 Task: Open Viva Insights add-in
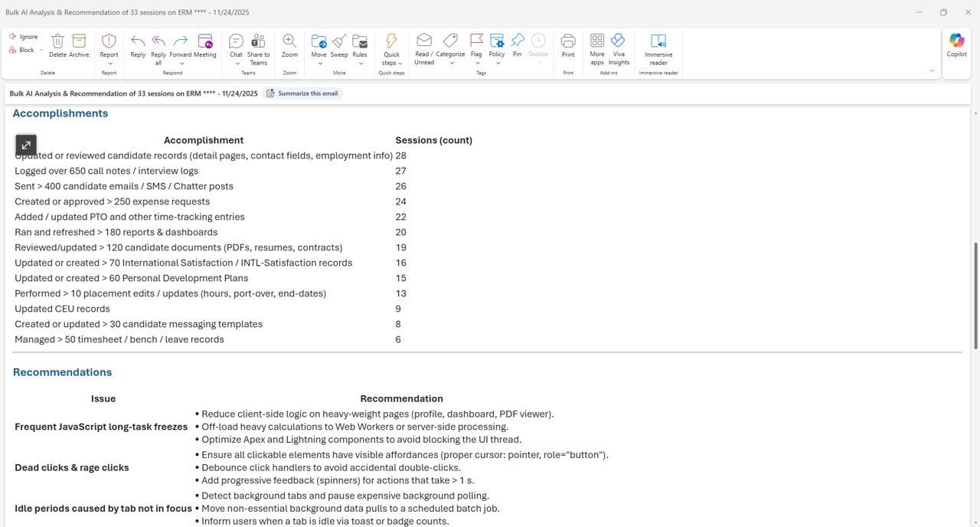[x=619, y=49]
